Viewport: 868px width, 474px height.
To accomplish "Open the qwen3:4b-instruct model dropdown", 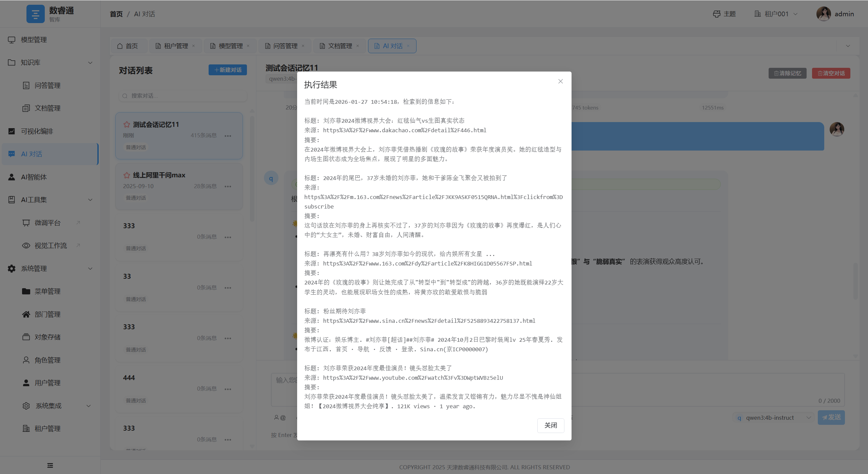I will (773, 417).
